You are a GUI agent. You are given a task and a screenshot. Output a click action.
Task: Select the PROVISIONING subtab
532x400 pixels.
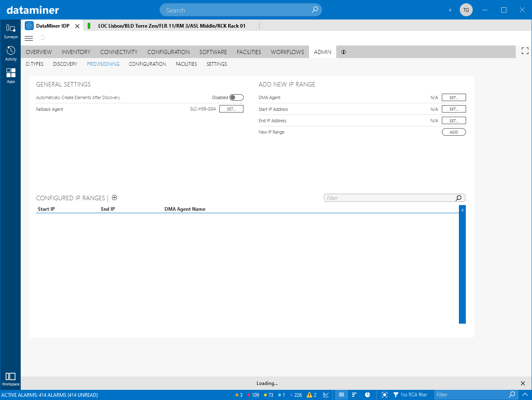103,64
